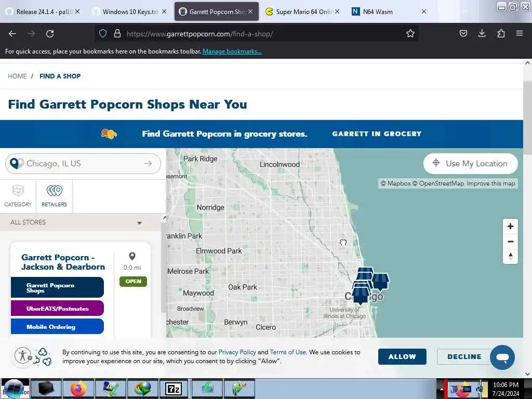Click the green OPEN status badge
The height and width of the screenshot is (399, 532).
click(x=133, y=281)
